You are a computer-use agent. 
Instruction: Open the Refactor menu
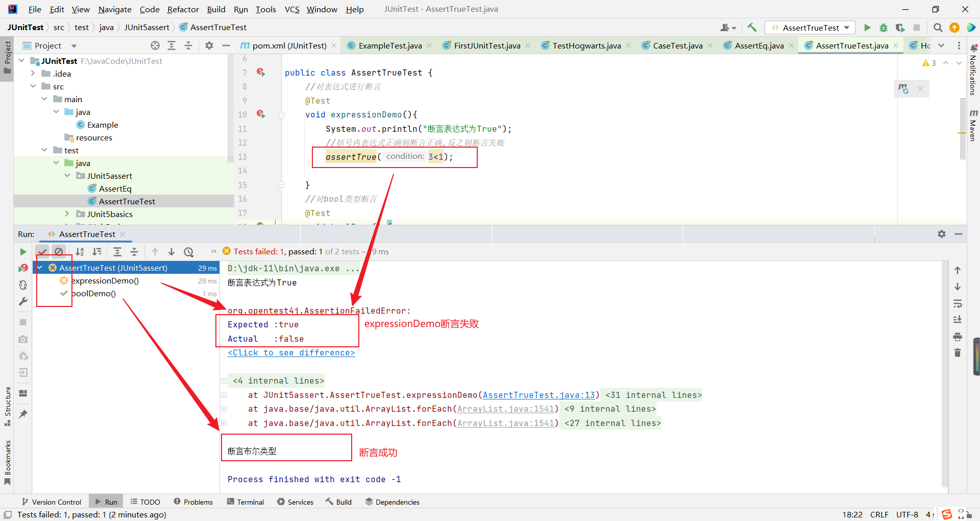pos(183,9)
